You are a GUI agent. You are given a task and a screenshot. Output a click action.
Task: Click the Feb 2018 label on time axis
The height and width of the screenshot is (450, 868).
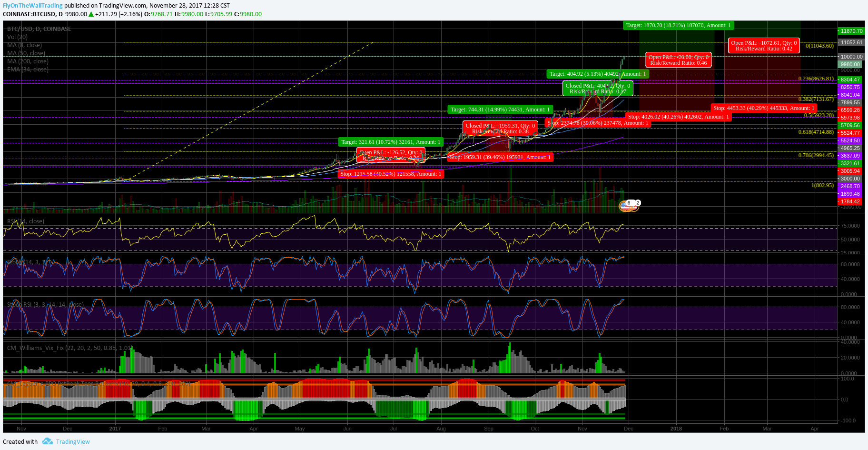point(724,429)
